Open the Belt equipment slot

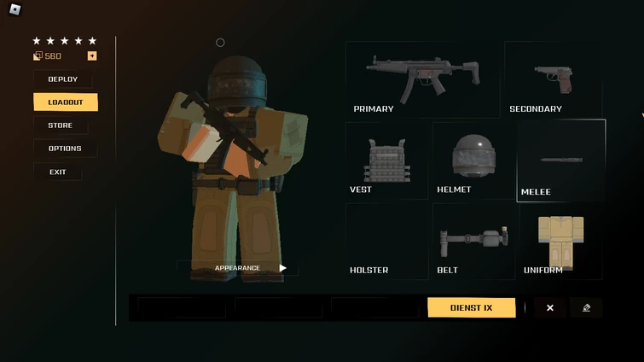click(x=473, y=242)
